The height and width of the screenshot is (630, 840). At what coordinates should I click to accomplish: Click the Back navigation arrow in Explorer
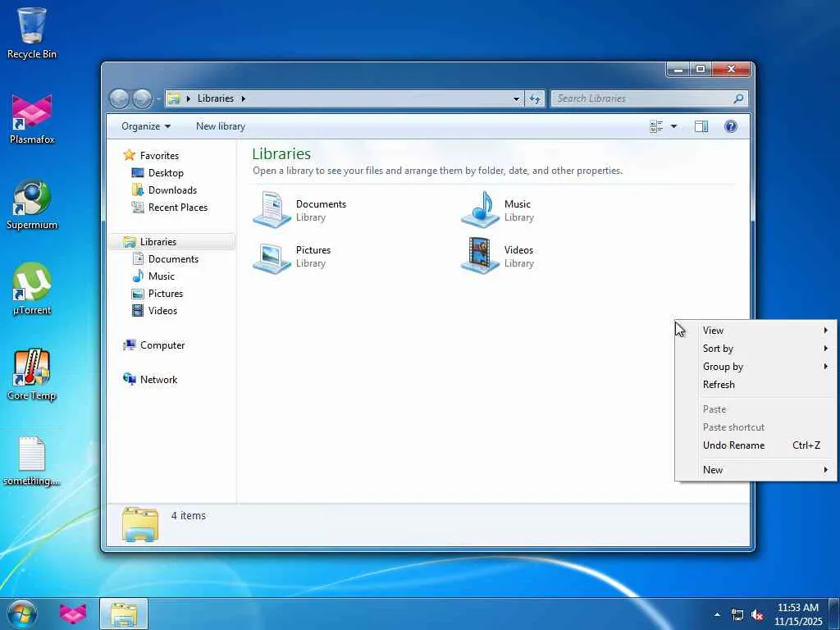tap(119, 98)
